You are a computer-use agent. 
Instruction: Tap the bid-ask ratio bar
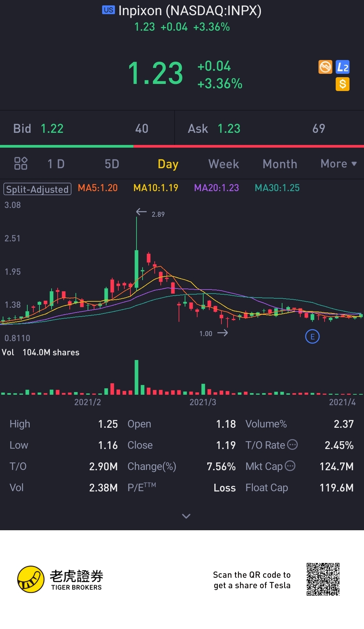[182, 146]
